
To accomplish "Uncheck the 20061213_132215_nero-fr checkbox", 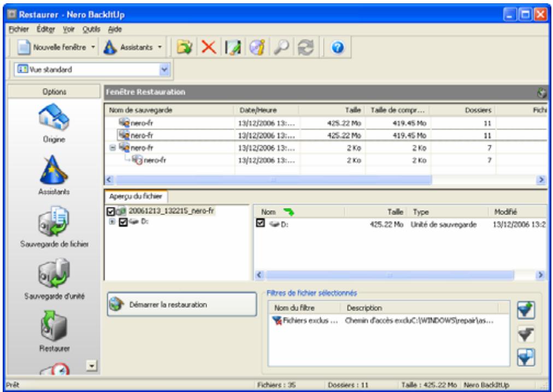I will [111, 211].
